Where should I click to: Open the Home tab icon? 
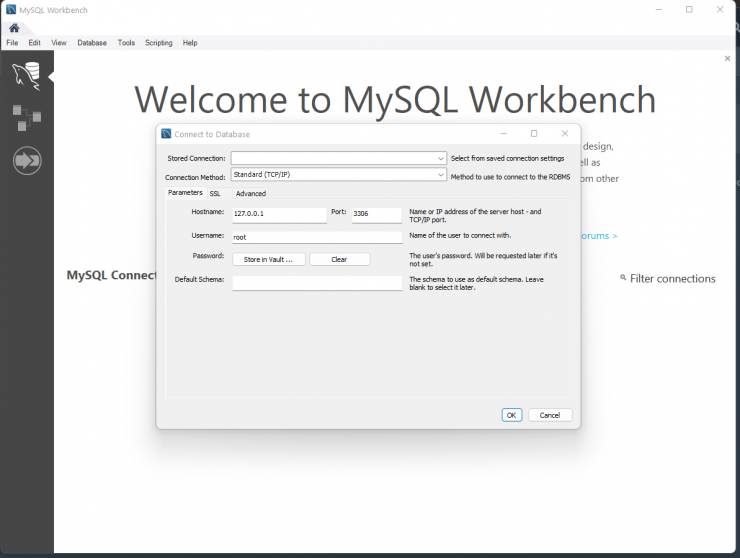(x=14, y=28)
